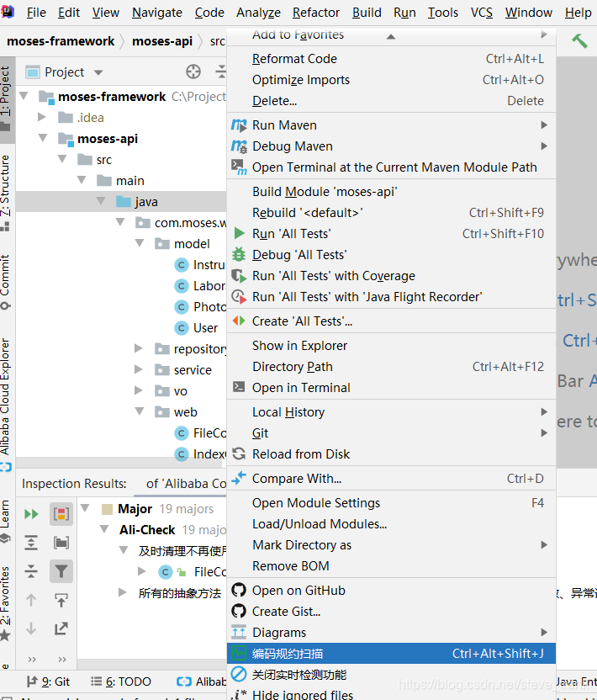Expand the service package
The height and width of the screenshot is (700, 597).
click(x=139, y=369)
